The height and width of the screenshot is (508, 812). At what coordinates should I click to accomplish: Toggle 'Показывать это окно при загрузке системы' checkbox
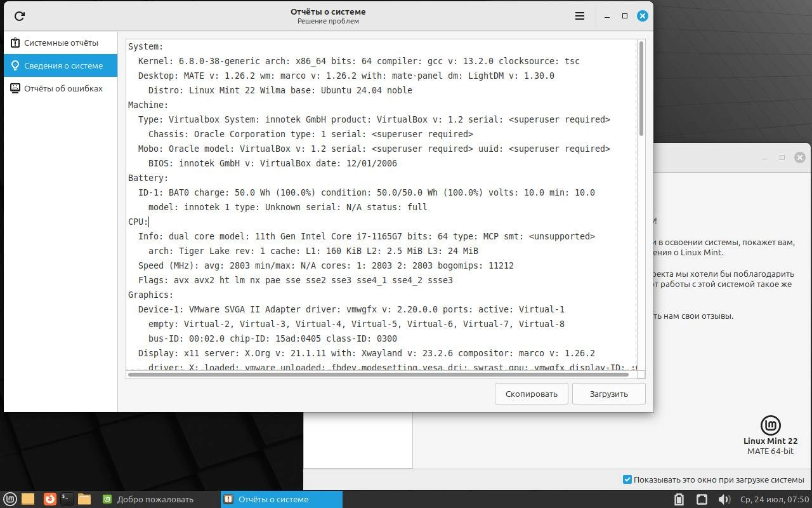click(x=627, y=479)
